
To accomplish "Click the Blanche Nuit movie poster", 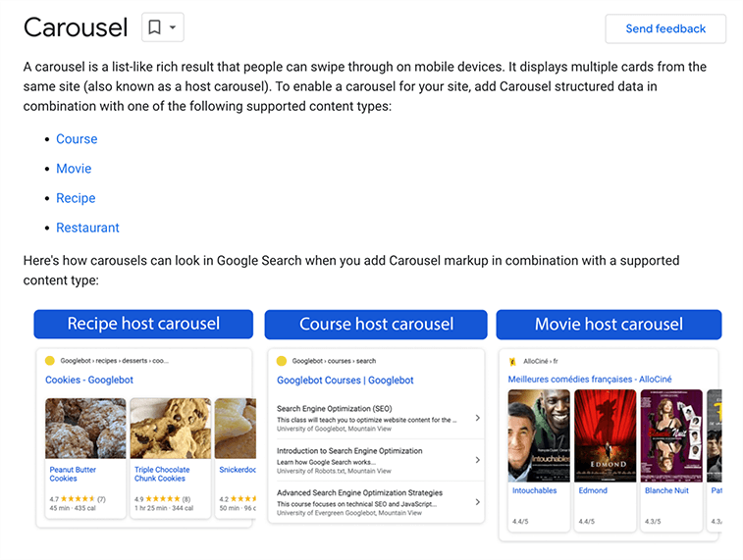I will [670, 432].
